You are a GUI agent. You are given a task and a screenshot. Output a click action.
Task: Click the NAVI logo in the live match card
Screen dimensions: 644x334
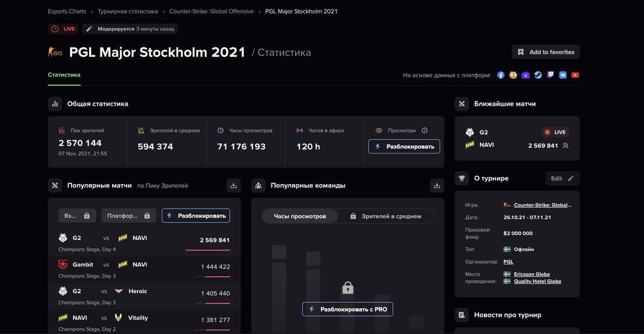tap(470, 145)
